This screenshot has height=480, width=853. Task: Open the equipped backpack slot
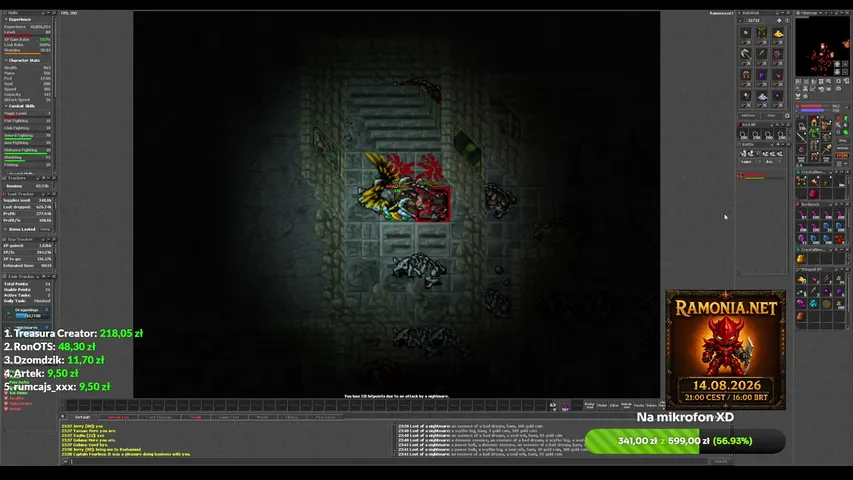(826, 125)
